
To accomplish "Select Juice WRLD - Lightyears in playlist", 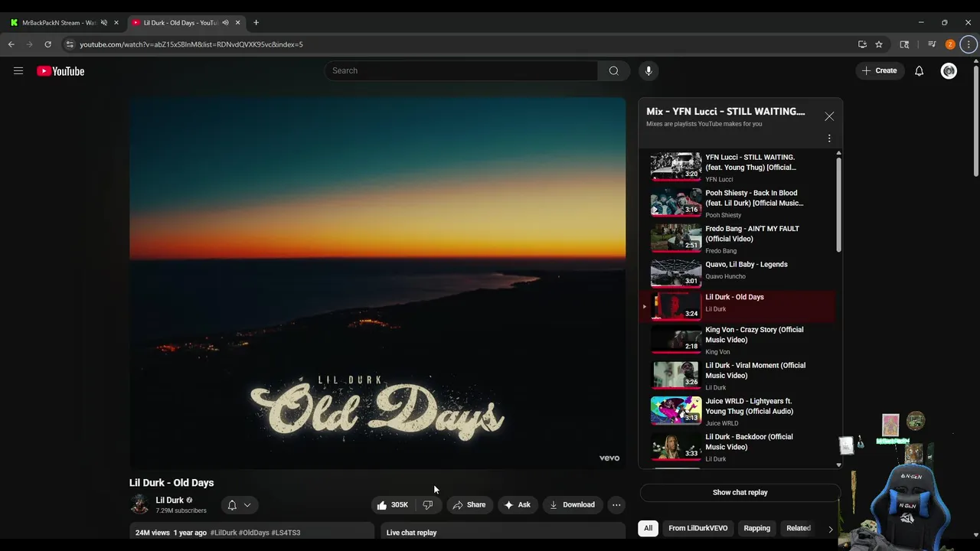I will pos(739,411).
